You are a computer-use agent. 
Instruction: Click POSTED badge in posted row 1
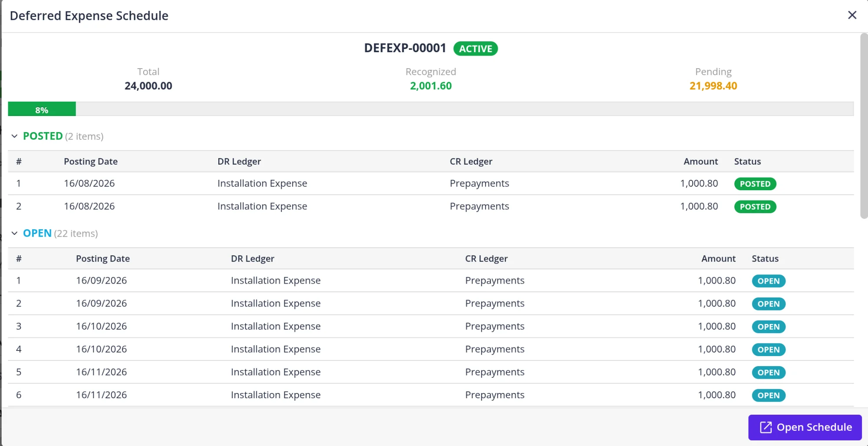pyautogui.click(x=755, y=184)
